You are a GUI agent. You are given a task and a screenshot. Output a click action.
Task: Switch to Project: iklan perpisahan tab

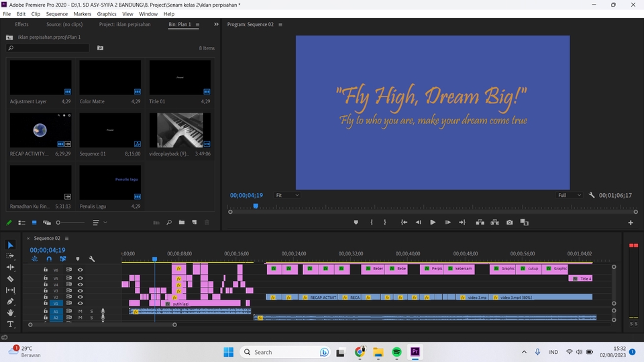125,25
